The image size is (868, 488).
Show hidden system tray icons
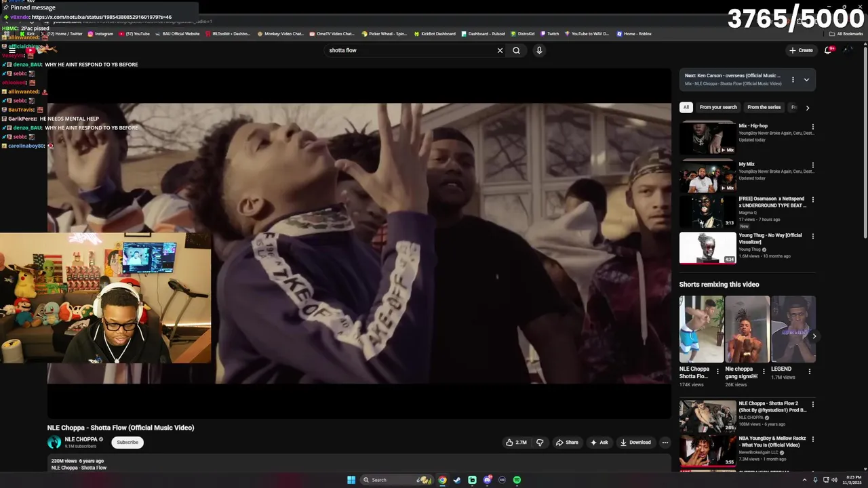coord(804,480)
